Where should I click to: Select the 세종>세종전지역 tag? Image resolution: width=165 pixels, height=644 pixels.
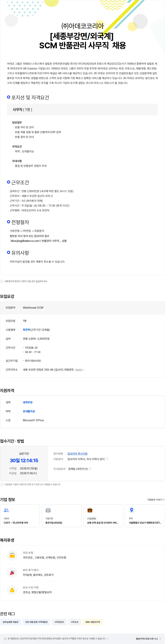(93, 622)
